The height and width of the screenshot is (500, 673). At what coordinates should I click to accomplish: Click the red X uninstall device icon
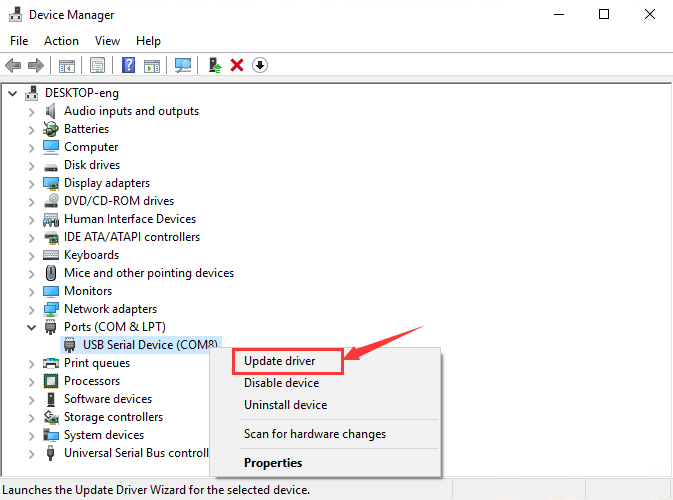click(237, 65)
